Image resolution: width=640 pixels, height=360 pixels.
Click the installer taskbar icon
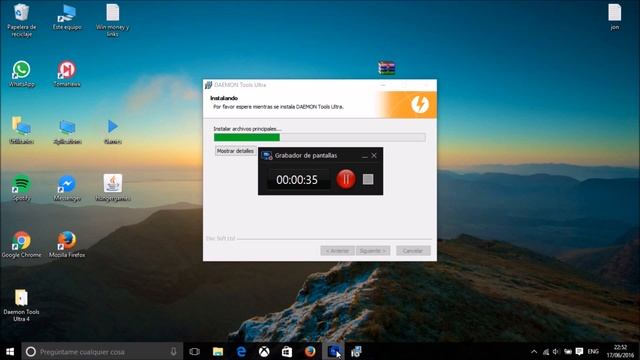(356, 351)
